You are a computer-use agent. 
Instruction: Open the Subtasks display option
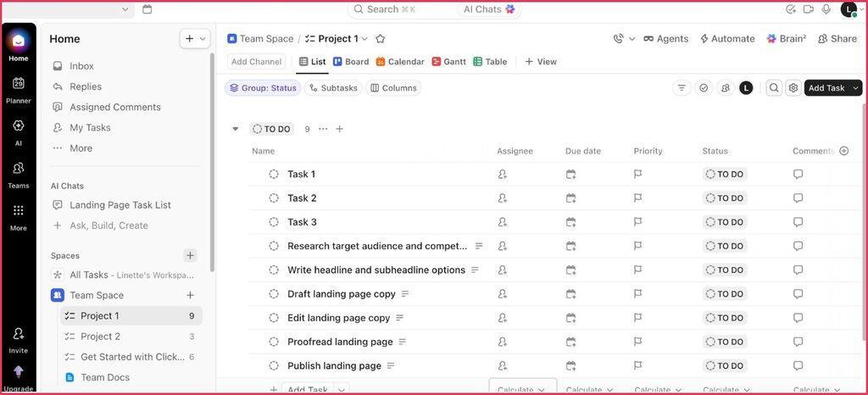point(334,88)
